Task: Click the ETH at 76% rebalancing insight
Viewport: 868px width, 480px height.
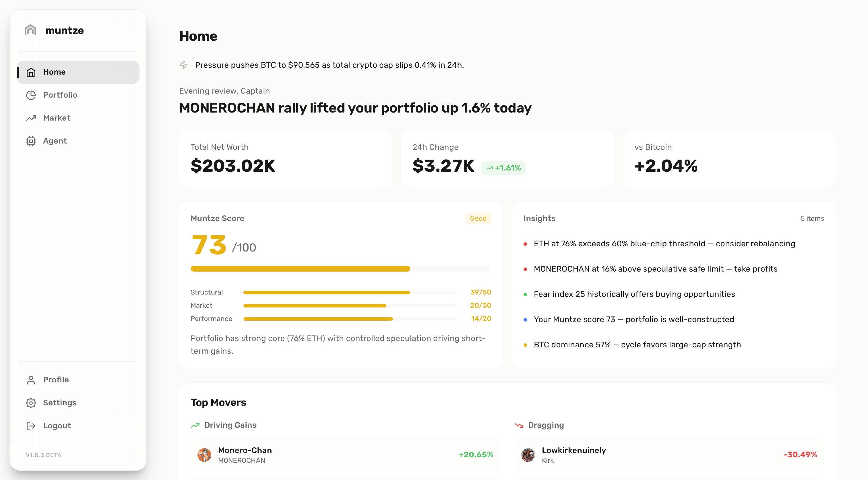Action: (664, 244)
